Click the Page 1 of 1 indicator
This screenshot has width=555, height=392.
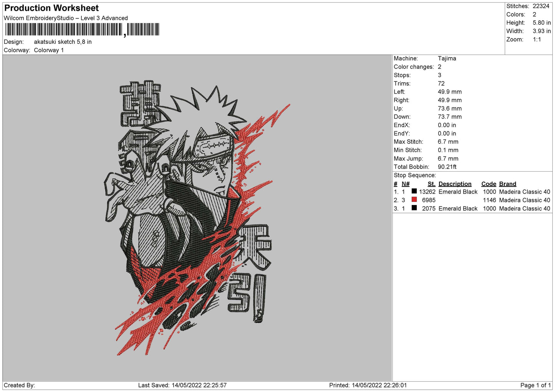click(x=535, y=385)
